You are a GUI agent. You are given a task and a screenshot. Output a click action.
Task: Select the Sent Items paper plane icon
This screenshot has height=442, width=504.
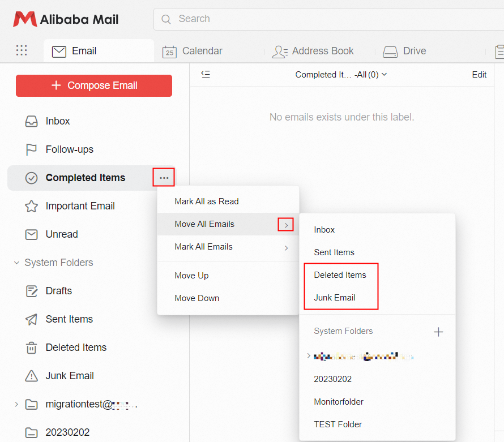click(31, 319)
